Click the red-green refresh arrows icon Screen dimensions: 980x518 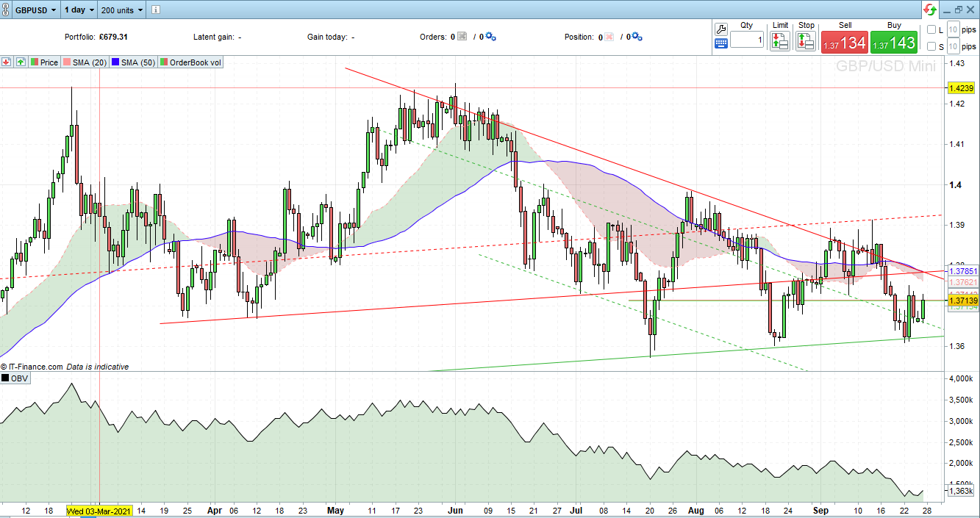point(930,10)
